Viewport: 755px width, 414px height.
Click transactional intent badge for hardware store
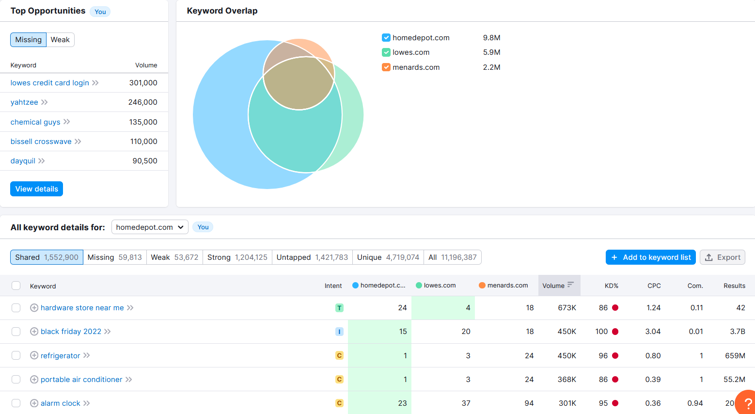point(339,308)
